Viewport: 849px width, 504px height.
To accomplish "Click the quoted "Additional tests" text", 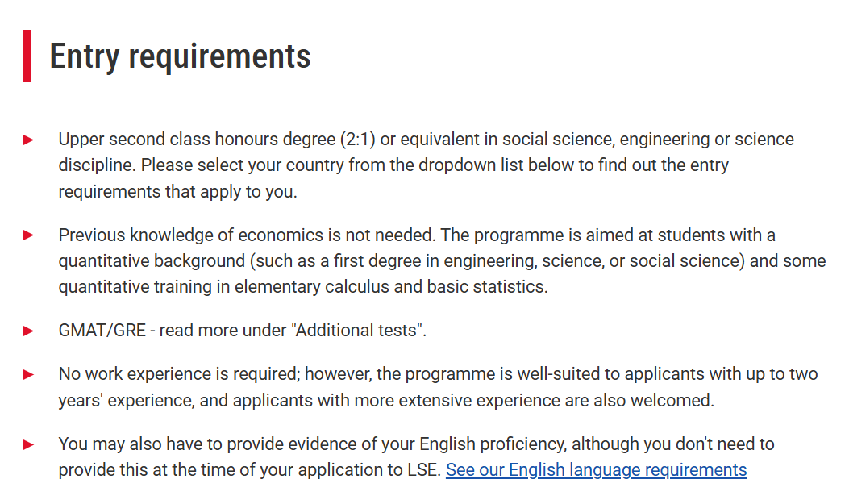I will click(x=357, y=331).
